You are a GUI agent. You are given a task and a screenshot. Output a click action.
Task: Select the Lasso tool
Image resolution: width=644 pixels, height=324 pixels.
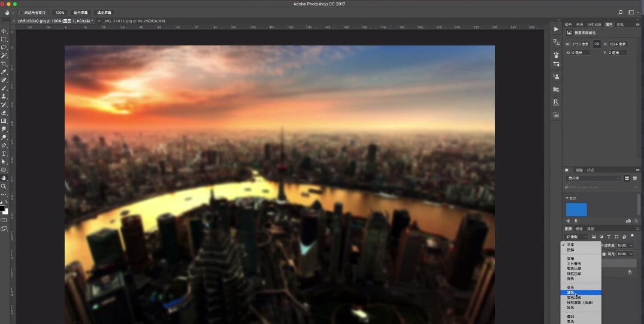(x=4, y=48)
